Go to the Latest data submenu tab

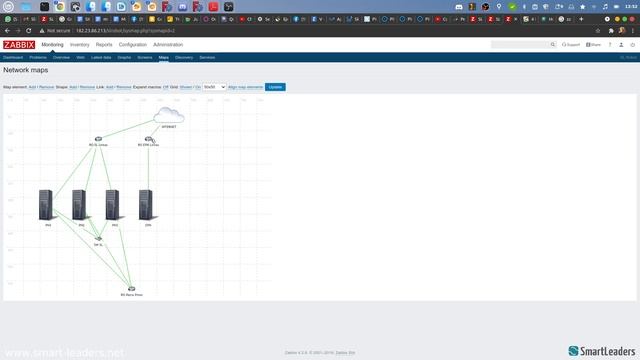[101, 58]
